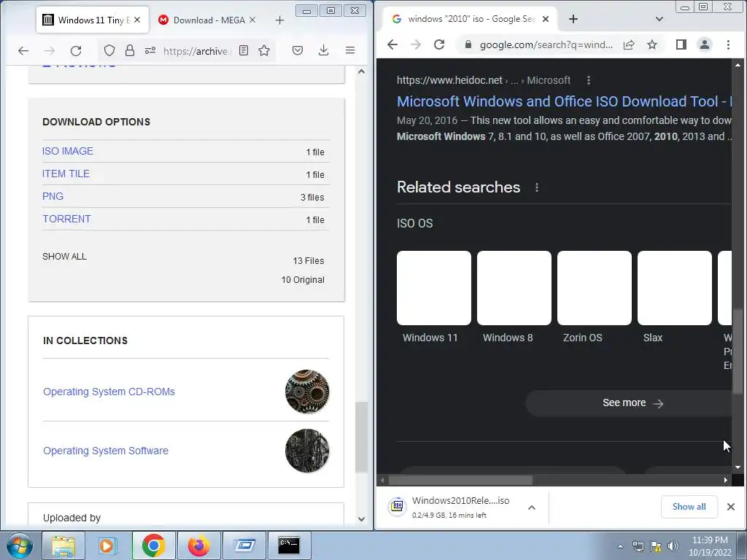The width and height of the screenshot is (747, 560).
Task: Reload the archive.org page in Firefox
Action: point(76,50)
